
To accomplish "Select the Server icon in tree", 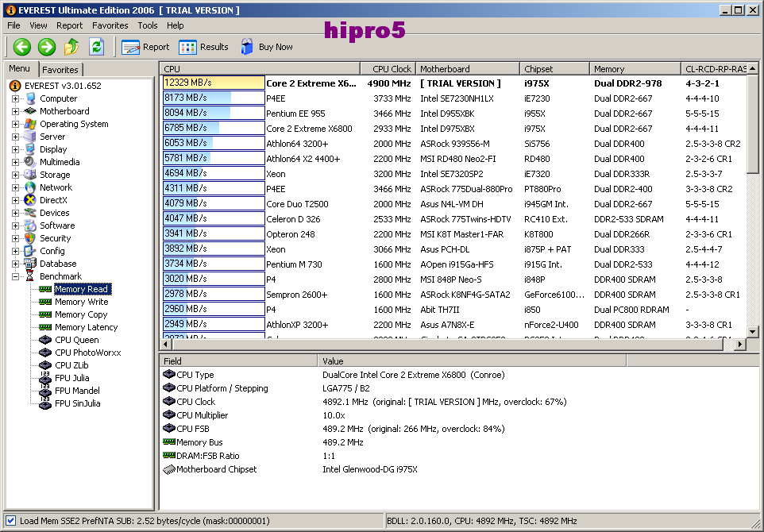I will click(x=30, y=137).
